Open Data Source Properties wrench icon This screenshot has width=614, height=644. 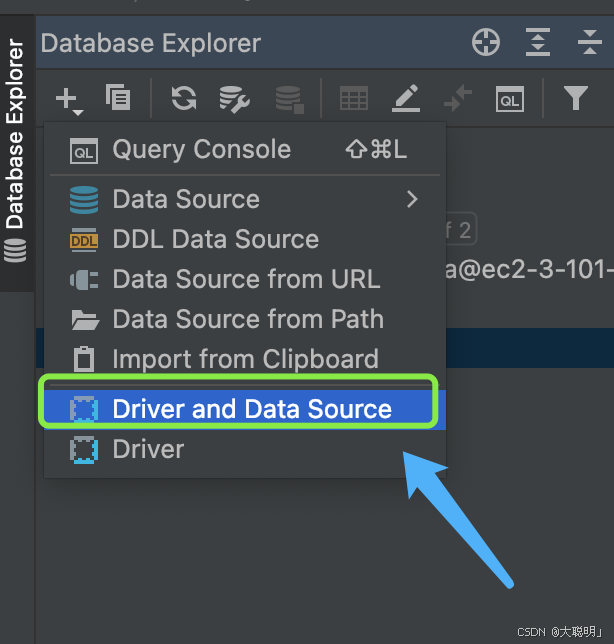click(235, 98)
